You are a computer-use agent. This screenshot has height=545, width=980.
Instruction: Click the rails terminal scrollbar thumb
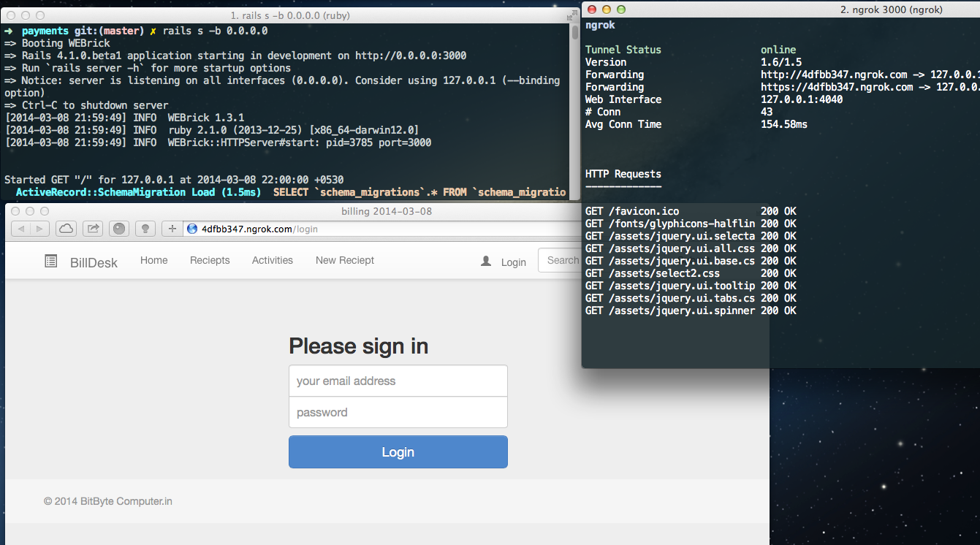[575, 32]
